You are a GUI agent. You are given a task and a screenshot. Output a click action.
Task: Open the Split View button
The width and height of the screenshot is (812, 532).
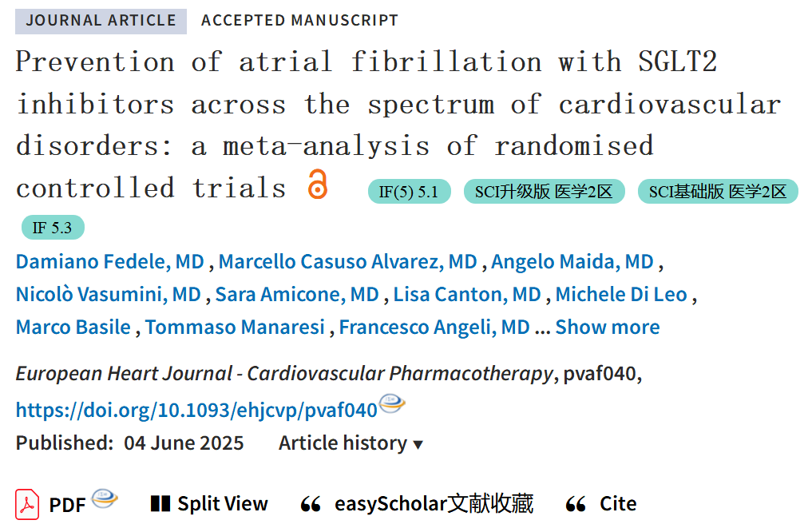209,503
